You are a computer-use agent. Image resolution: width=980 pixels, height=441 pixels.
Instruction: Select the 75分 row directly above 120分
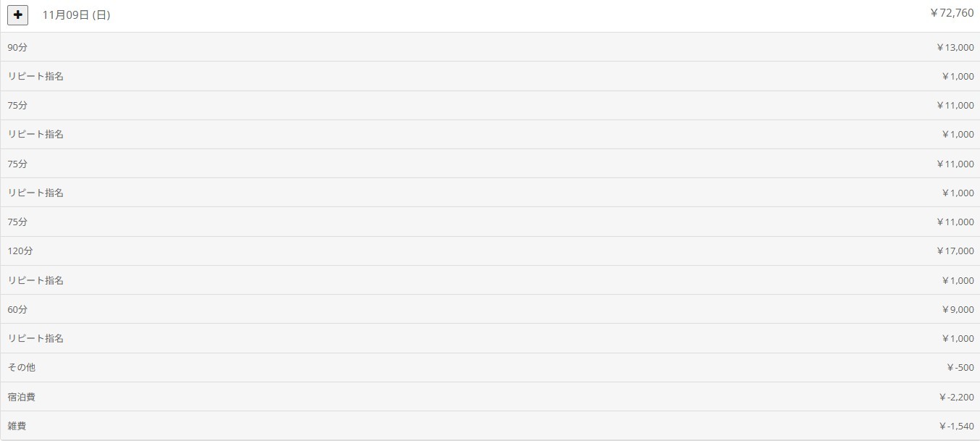[x=18, y=222]
